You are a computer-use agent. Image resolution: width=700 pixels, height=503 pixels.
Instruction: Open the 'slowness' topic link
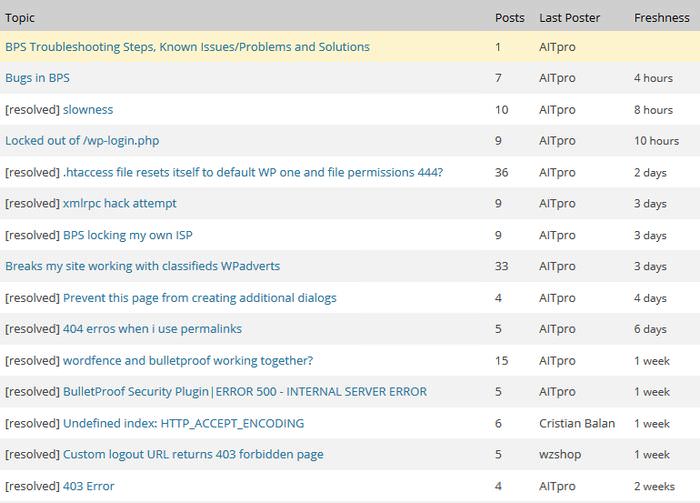click(88, 109)
